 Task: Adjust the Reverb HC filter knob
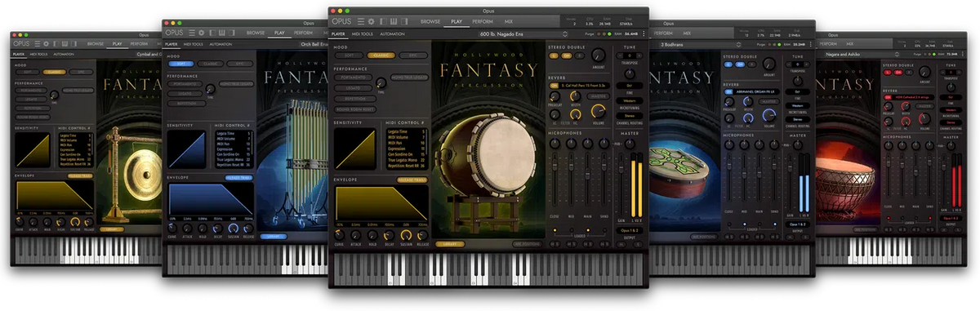point(575,113)
